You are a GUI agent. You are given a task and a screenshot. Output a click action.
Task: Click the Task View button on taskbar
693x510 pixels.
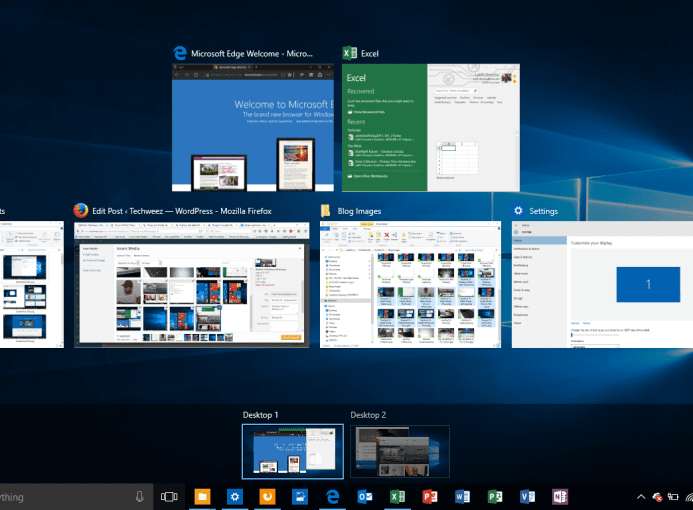[x=169, y=497]
